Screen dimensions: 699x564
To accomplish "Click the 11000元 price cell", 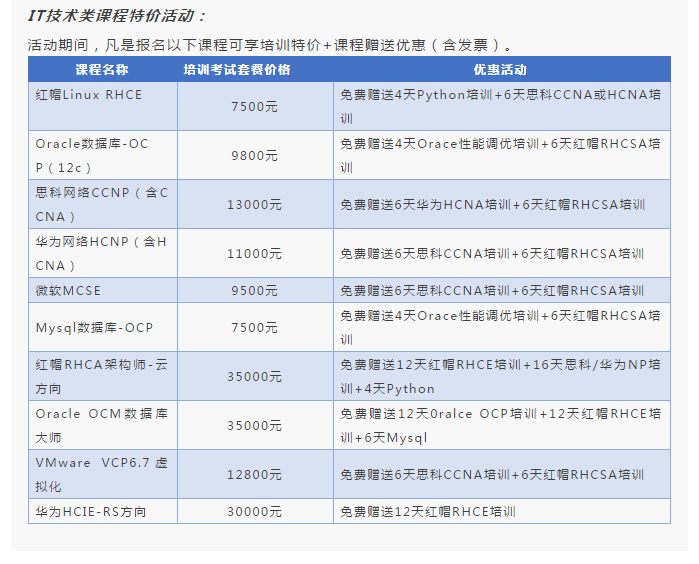I will click(x=255, y=254).
